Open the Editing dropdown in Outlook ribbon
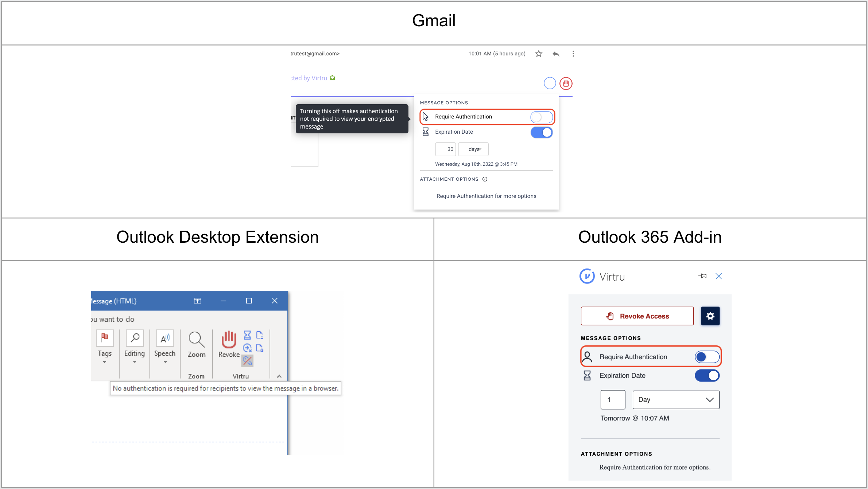Image resolution: width=868 pixels, height=489 pixels. [x=135, y=347]
